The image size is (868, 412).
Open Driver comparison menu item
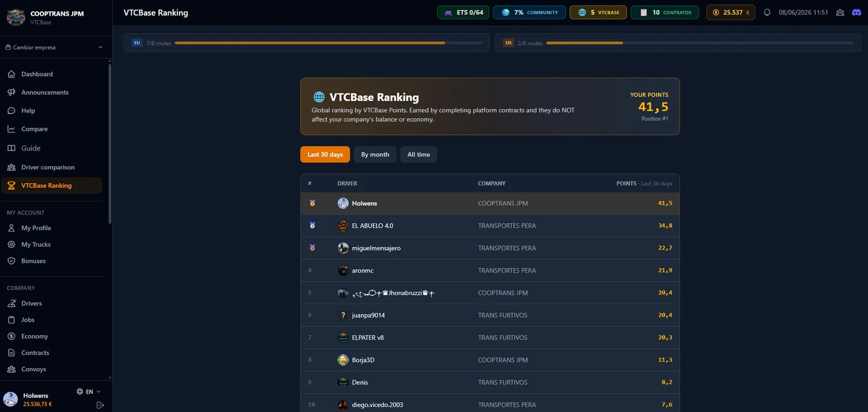pos(52,167)
